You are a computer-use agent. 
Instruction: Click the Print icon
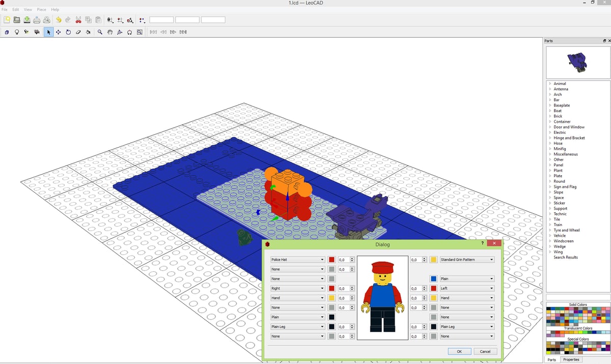pos(37,20)
